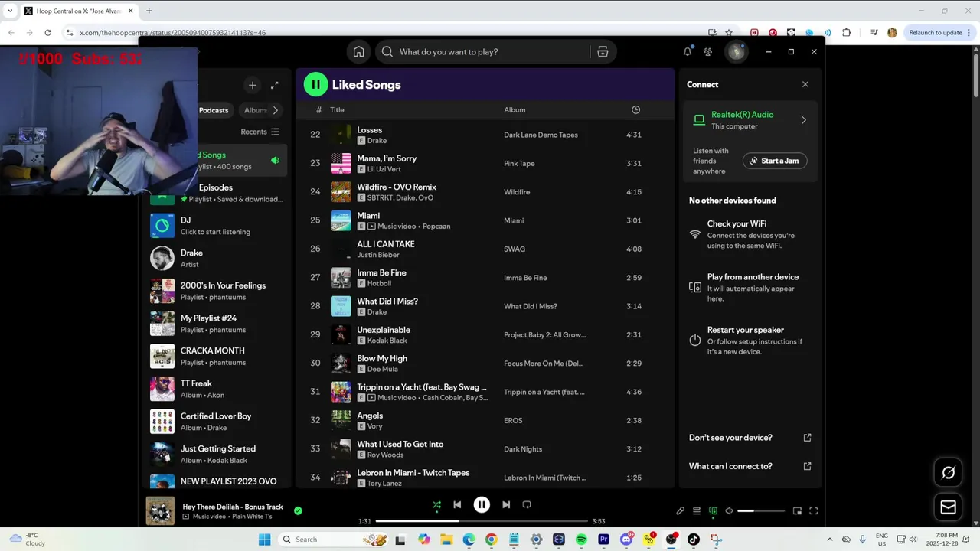Image resolution: width=980 pixels, height=551 pixels.
Task: Sort songs by Title column
Action: tap(337, 110)
